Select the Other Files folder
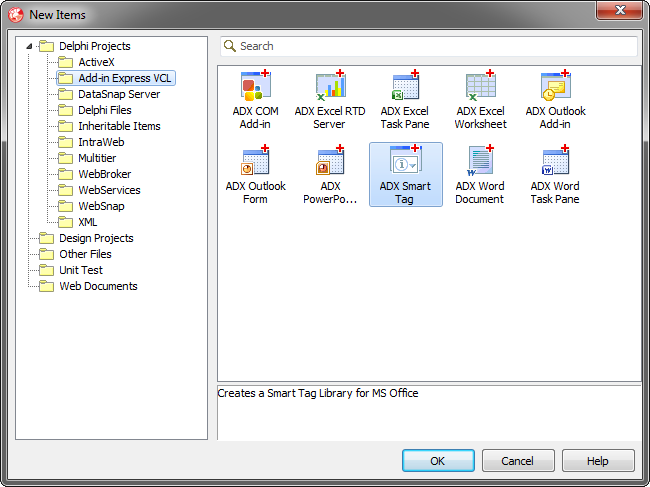Image resolution: width=650 pixels, height=487 pixels. click(75, 254)
